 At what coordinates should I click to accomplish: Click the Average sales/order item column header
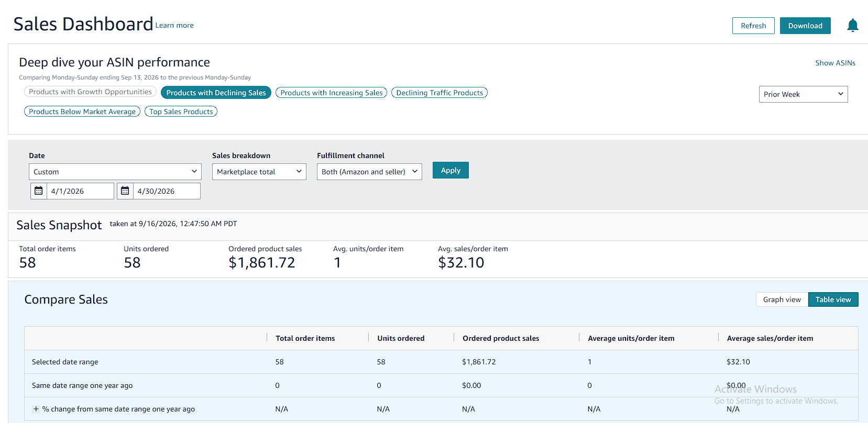point(770,338)
